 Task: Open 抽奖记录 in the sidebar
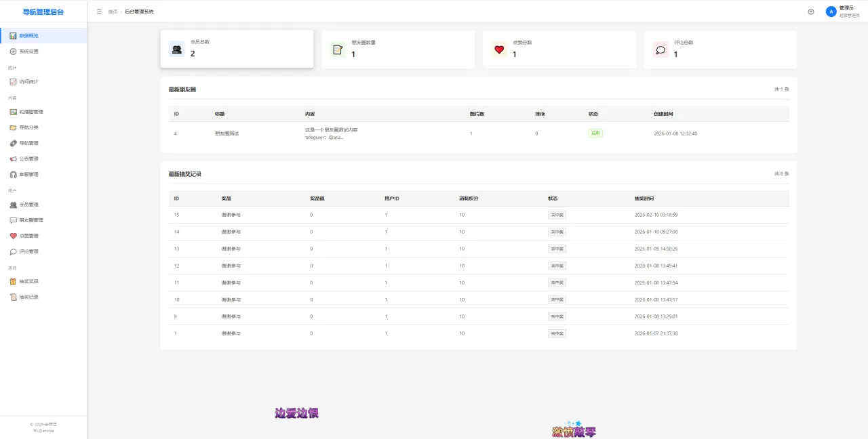[28, 297]
